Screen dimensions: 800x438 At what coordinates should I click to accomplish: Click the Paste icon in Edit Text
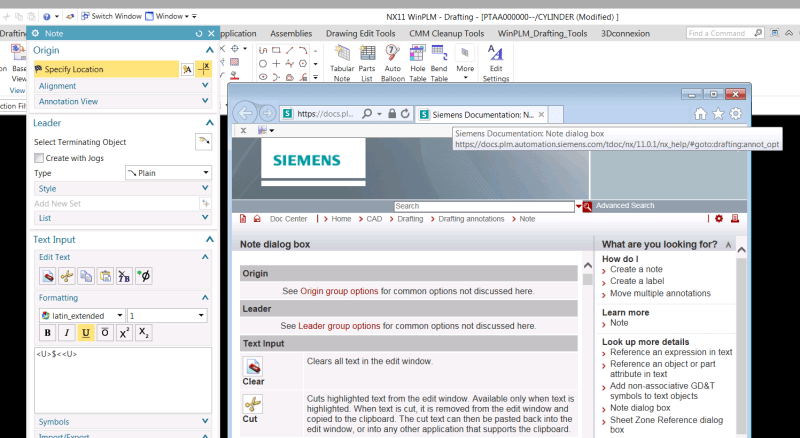(105, 276)
